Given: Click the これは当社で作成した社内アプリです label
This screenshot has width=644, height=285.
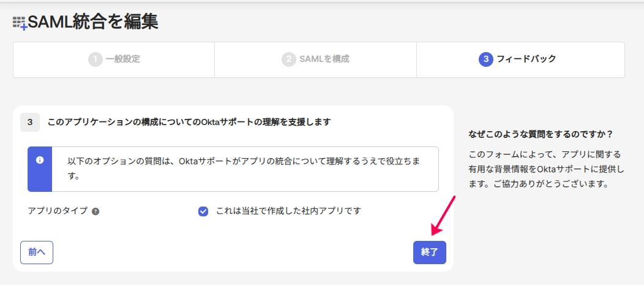Looking at the screenshot, I should 288,211.
